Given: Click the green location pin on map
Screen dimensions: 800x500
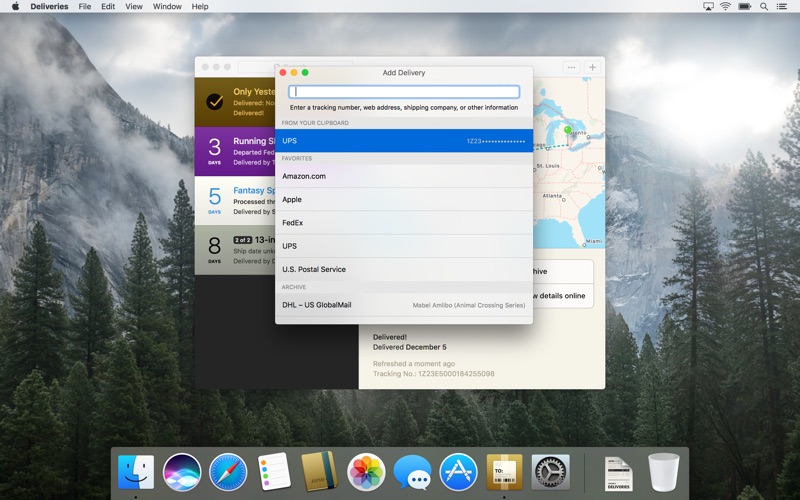Looking at the screenshot, I should [x=567, y=130].
